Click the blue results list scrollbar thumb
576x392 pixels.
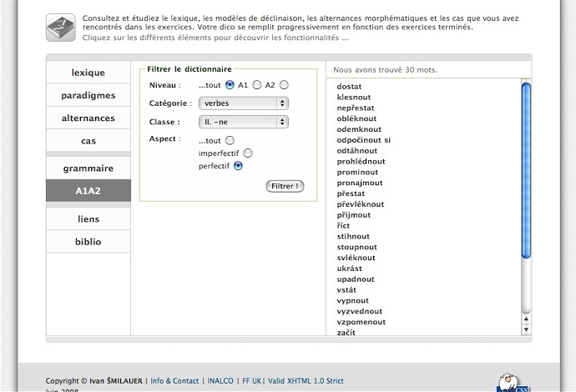[526, 171]
